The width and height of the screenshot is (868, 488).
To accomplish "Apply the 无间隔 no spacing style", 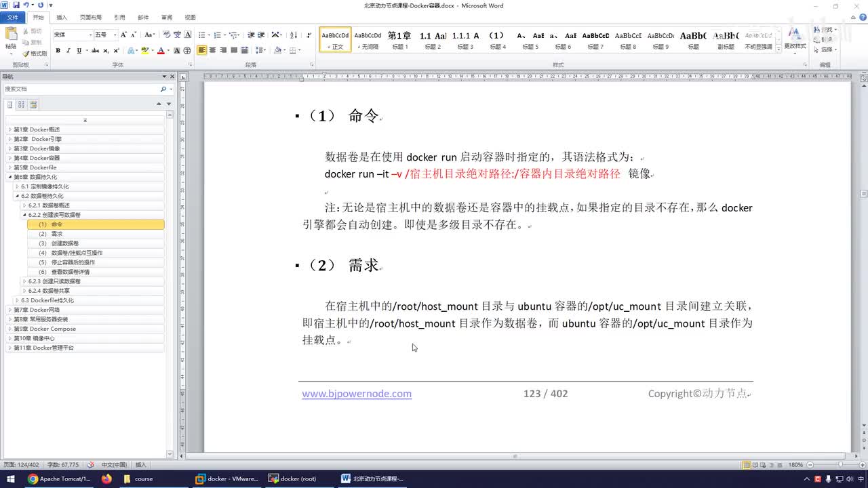I will [368, 40].
